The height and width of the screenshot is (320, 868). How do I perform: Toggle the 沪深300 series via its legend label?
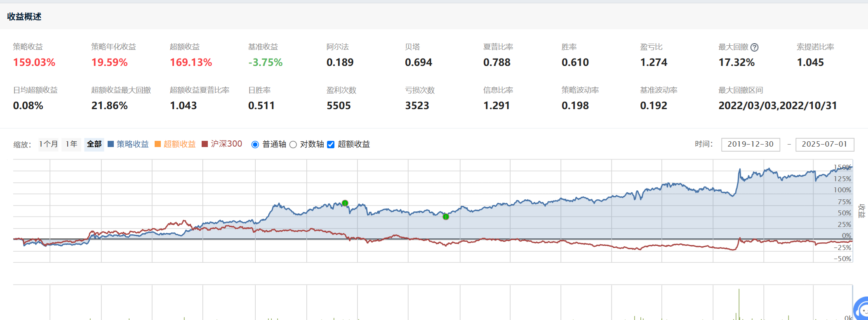pos(226,144)
